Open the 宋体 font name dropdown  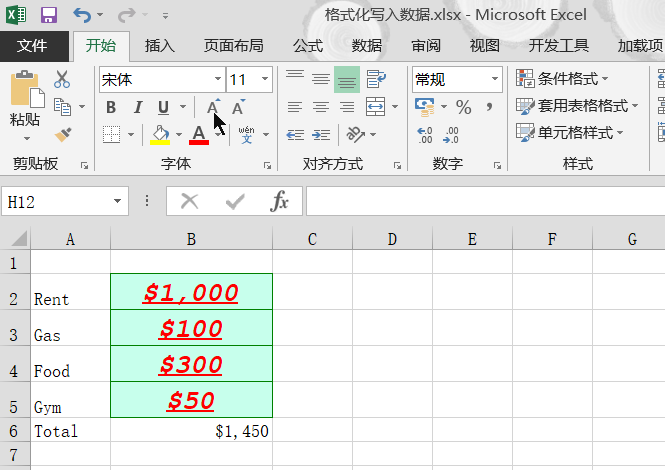pos(218,79)
